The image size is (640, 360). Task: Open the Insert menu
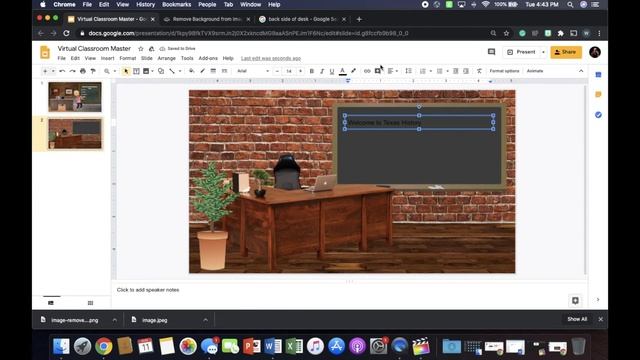coord(107,58)
